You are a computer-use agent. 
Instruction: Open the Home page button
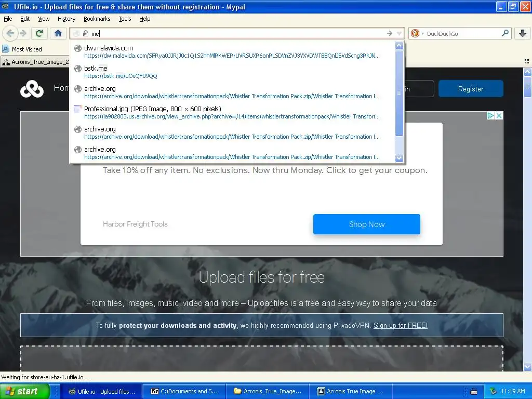click(x=58, y=33)
